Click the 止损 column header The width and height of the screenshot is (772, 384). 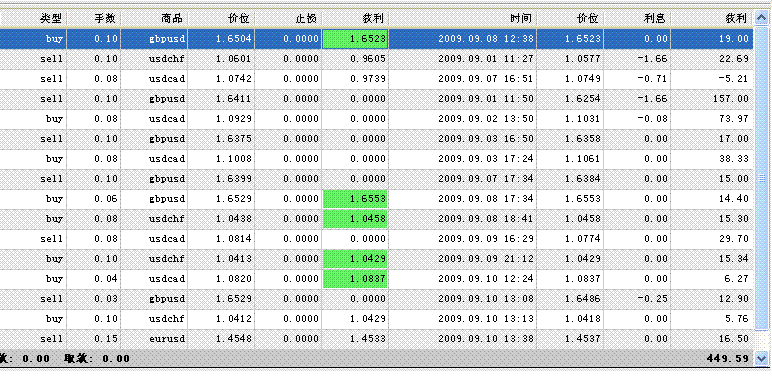(x=288, y=19)
